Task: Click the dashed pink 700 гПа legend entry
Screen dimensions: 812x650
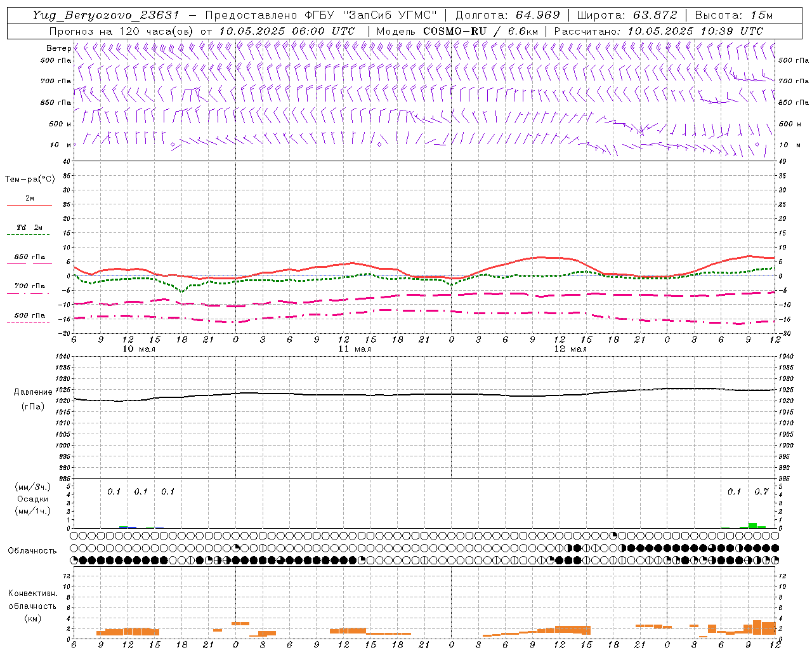Action: (x=29, y=286)
